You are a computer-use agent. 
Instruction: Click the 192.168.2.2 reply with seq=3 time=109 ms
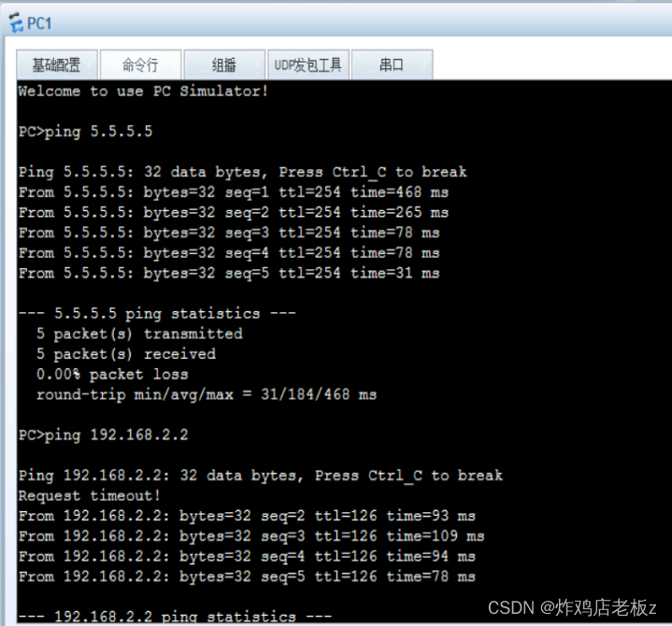251,536
